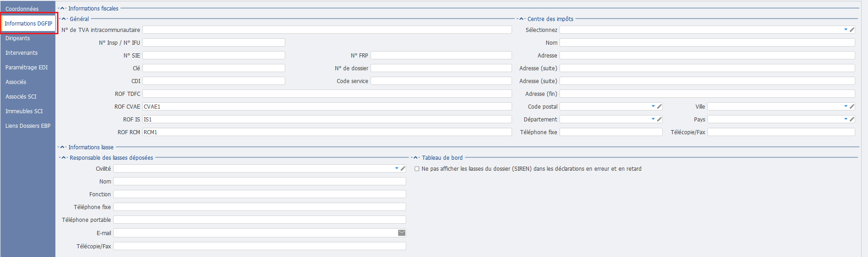Click the envelope icon in E-mail field
This screenshot has width=868, height=257.
coord(402,233)
